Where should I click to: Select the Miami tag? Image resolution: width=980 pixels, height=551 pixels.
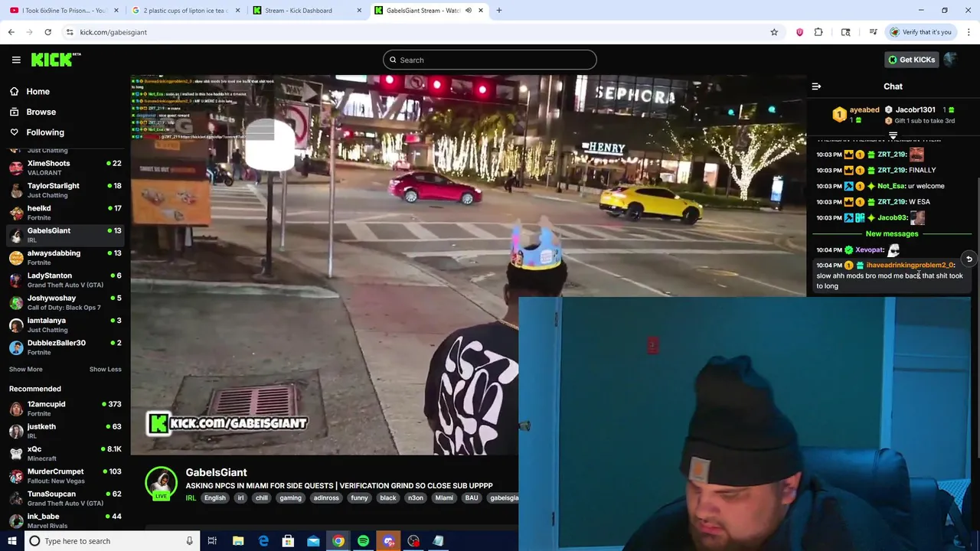(x=444, y=498)
